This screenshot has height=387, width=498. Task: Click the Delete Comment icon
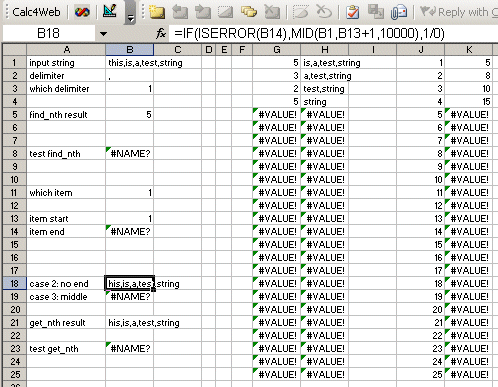[x=272, y=12]
